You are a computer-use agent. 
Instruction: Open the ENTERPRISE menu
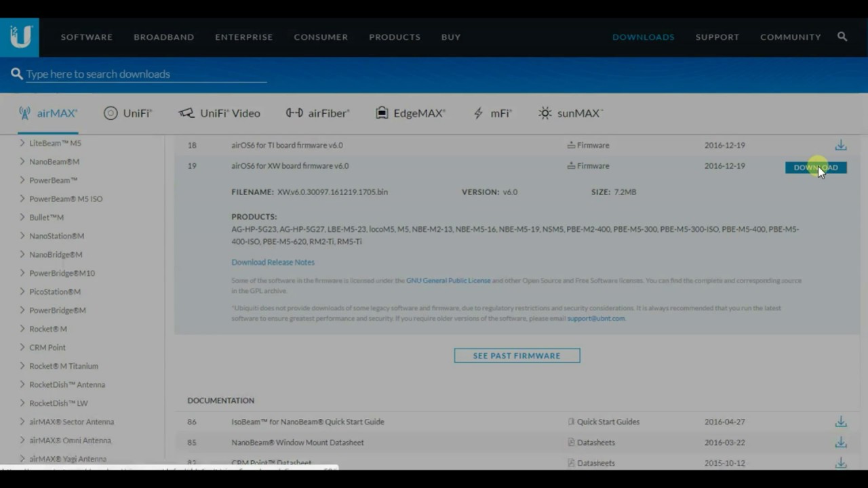point(244,37)
